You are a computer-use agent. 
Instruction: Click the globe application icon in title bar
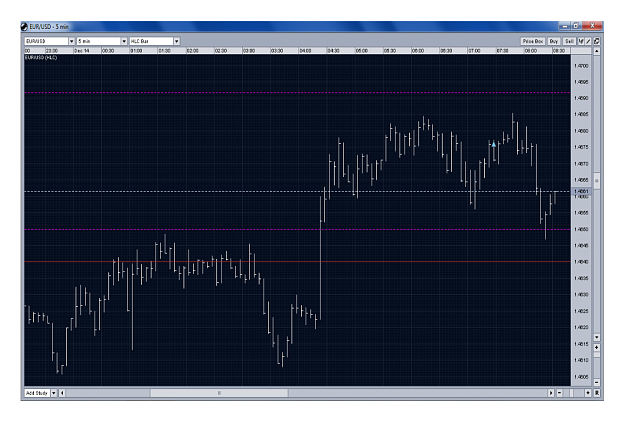coord(24,27)
